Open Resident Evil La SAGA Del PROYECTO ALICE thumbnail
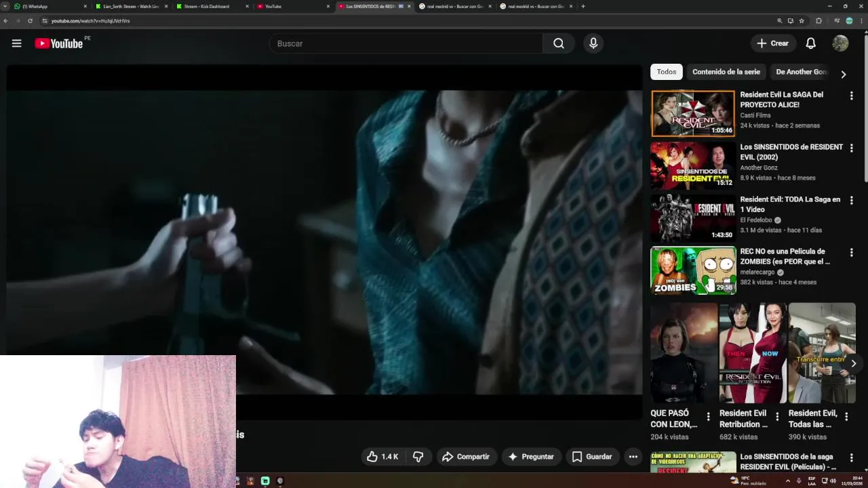868x488 pixels. [693, 113]
